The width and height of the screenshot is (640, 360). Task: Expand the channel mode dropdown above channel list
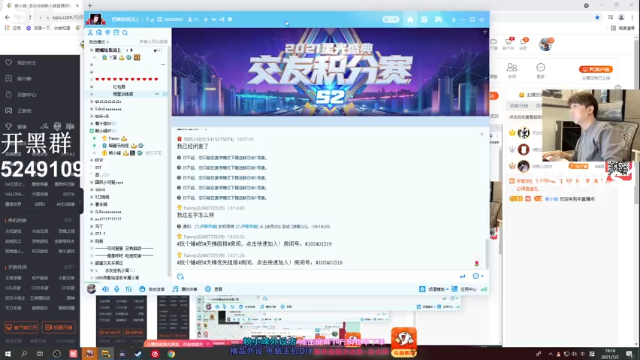coord(99,42)
